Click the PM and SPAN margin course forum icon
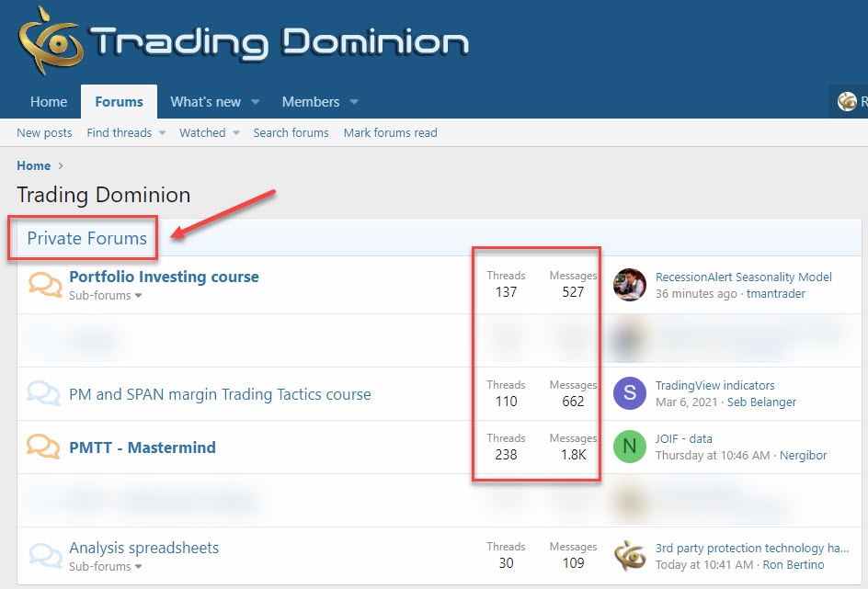 pyautogui.click(x=43, y=393)
